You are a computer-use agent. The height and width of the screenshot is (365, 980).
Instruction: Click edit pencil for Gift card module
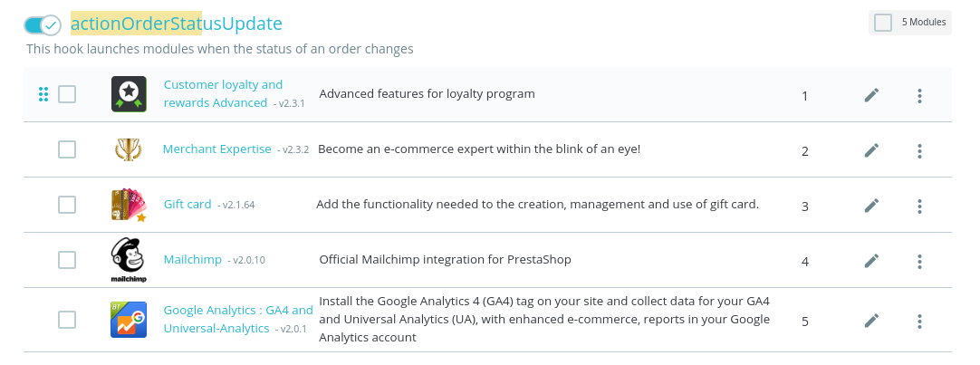pyautogui.click(x=871, y=206)
